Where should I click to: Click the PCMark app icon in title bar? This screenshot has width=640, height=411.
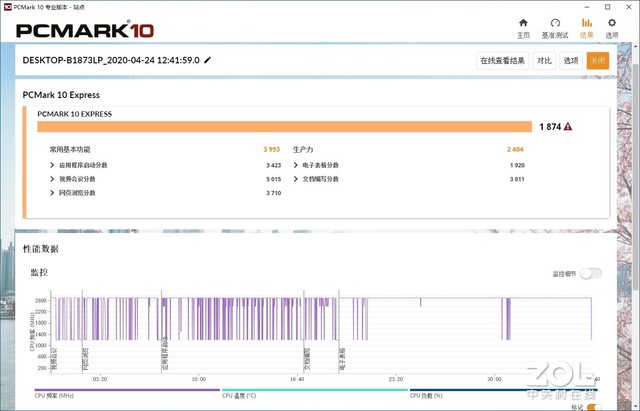(x=8, y=6)
